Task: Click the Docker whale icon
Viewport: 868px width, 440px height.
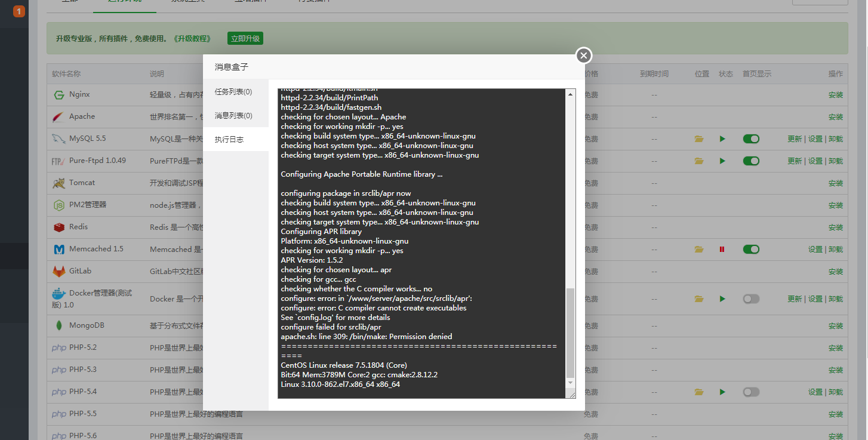Action: [59, 294]
